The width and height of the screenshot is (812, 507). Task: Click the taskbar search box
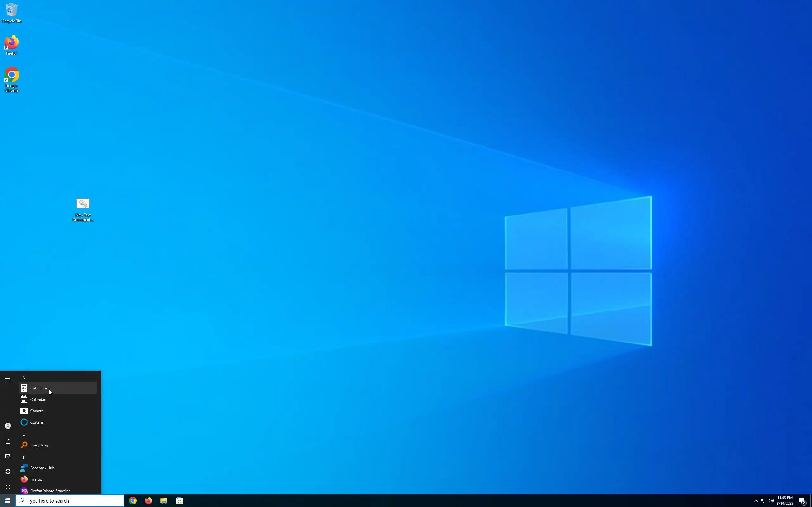(70, 501)
